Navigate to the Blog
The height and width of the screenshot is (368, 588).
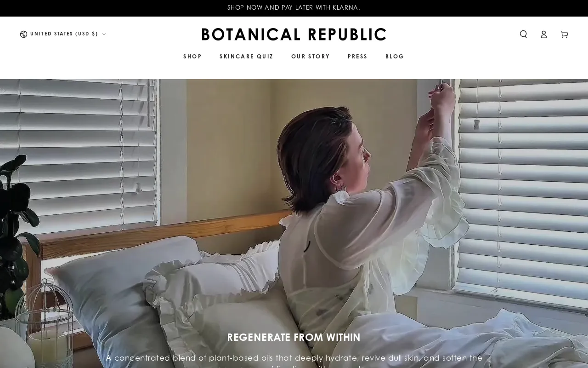point(395,57)
